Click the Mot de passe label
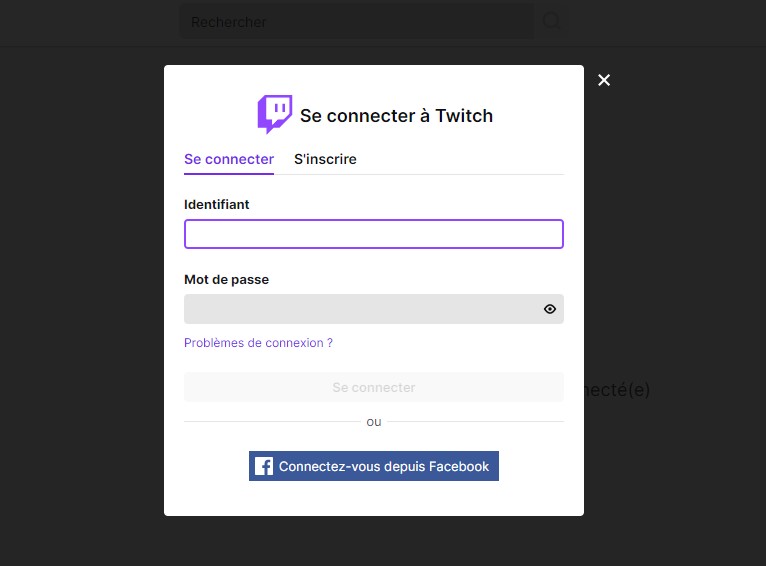This screenshot has height=566, width=766. tap(226, 280)
